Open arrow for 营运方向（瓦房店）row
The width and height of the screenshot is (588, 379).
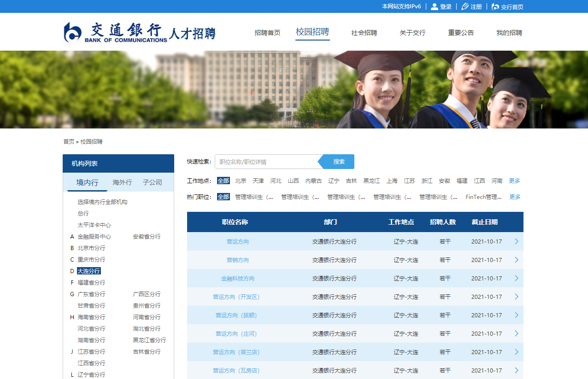tap(517, 370)
